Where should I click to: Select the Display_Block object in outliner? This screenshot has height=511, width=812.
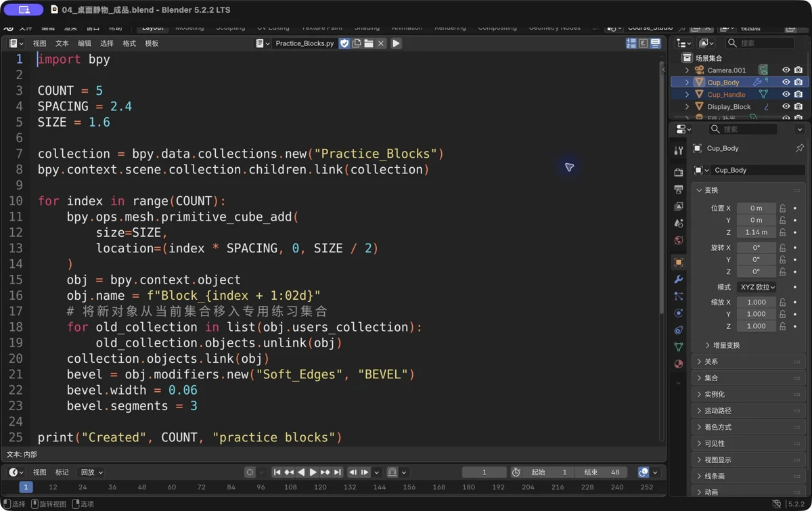coord(729,107)
